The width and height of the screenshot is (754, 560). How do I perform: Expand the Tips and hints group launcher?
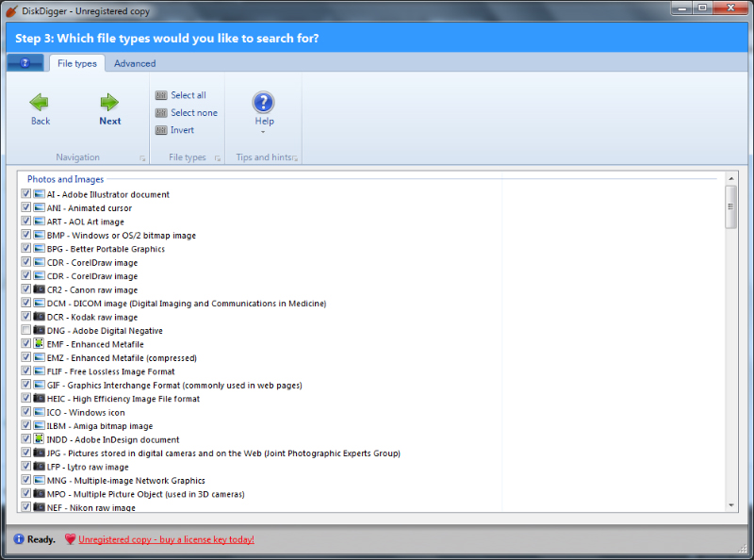point(295,158)
